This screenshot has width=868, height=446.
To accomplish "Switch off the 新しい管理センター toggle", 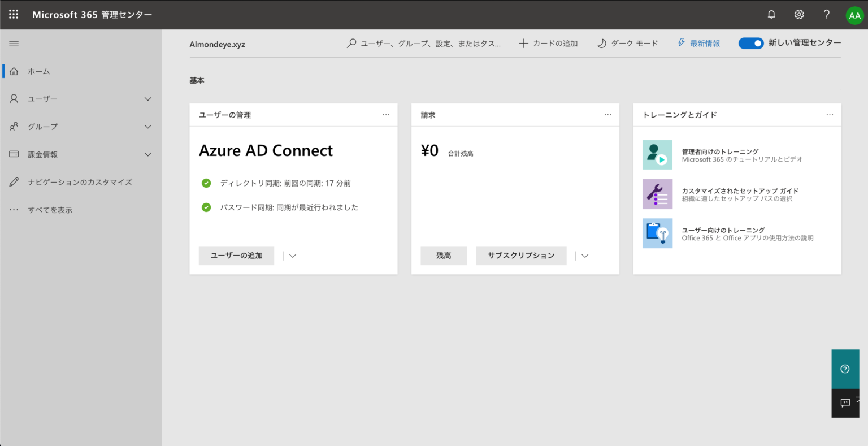I will [x=750, y=43].
